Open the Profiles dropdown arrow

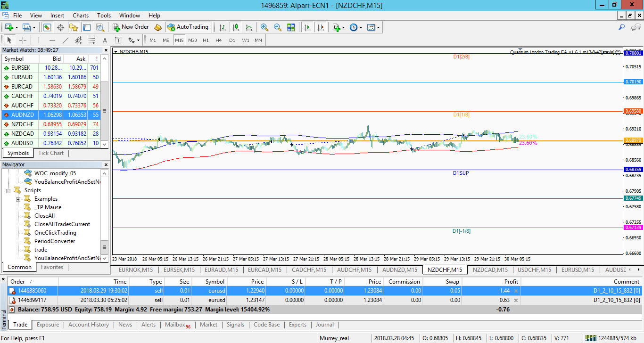click(34, 27)
